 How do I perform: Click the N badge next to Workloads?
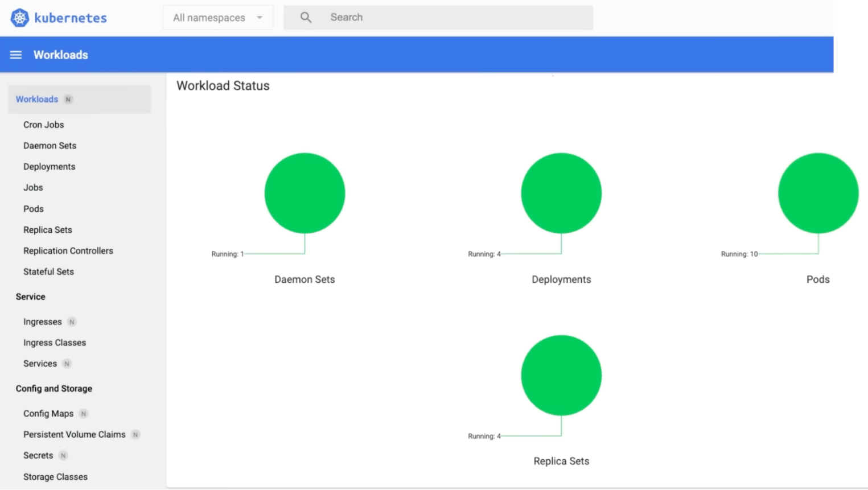[68, 99]
